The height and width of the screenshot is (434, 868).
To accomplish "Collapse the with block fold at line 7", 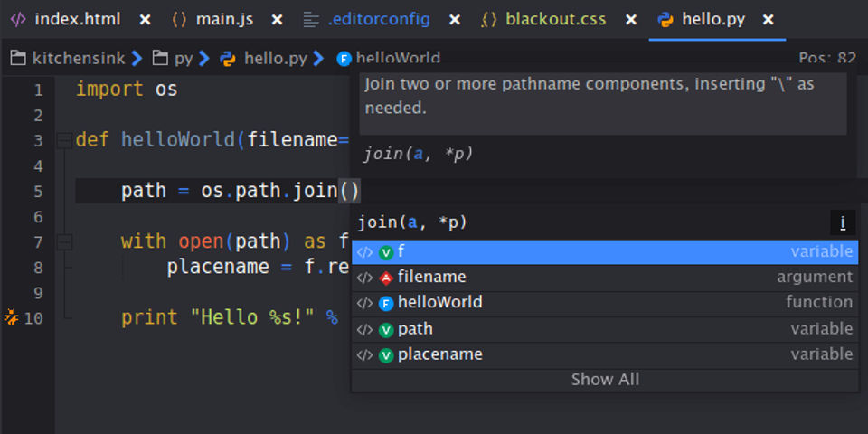I will tap(65, 242).
